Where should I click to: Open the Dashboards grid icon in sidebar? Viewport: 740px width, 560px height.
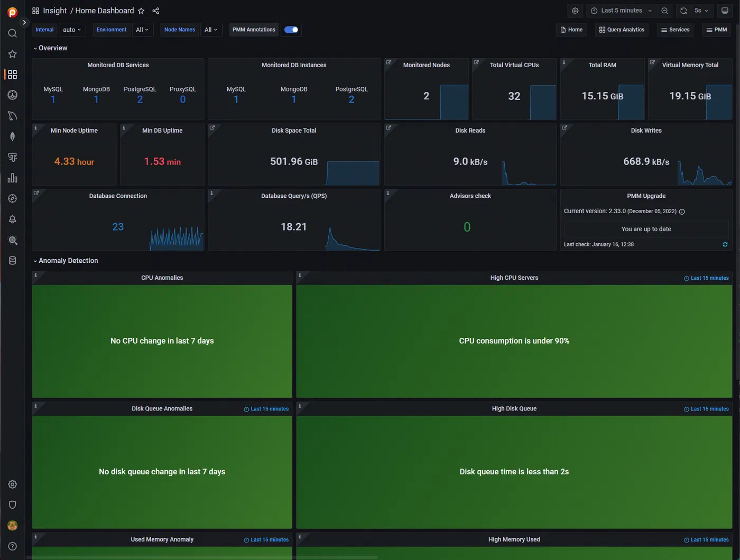[x=12, y=75]
